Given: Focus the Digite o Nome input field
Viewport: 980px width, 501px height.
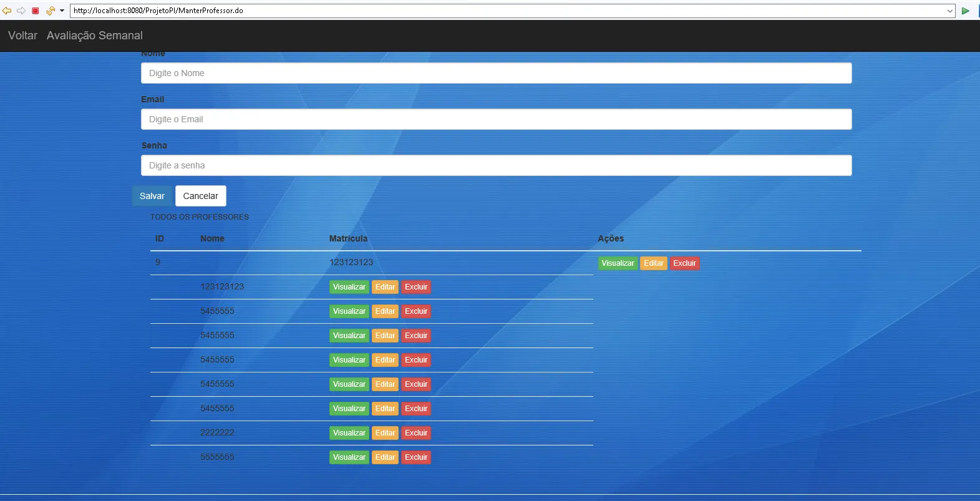Looking at the screenshot, I should (x=496, y=73).
